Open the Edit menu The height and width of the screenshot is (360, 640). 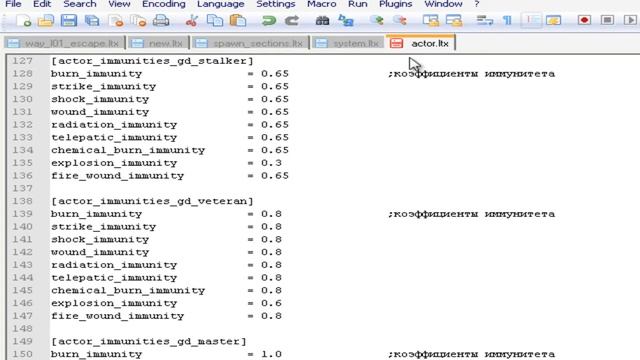pos(42,4)
